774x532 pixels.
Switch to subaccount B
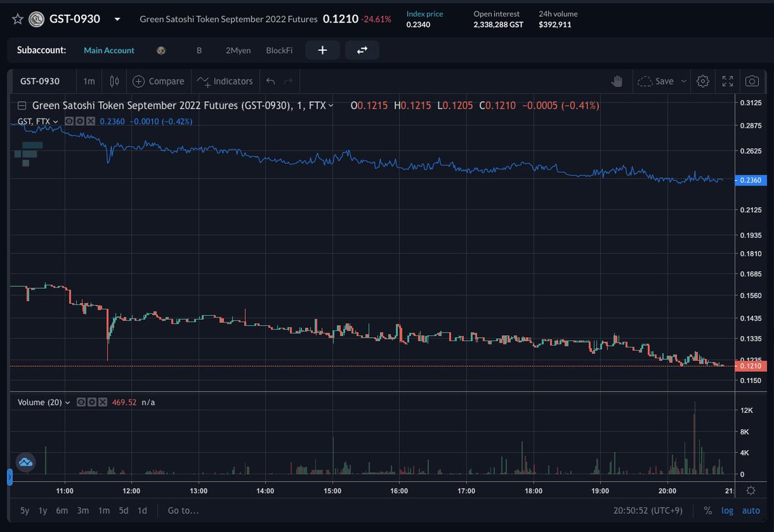[x=199, y=50]
